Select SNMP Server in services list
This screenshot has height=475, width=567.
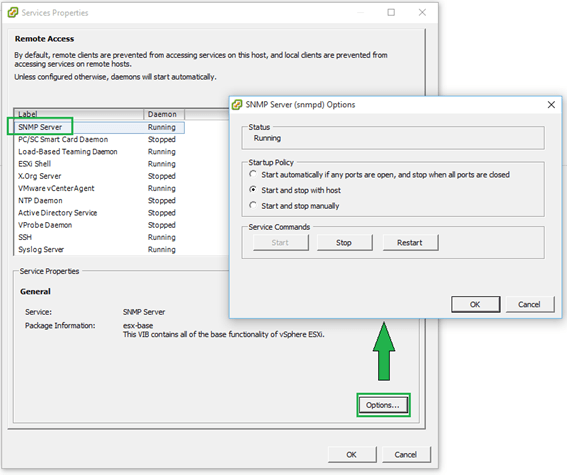99,127
